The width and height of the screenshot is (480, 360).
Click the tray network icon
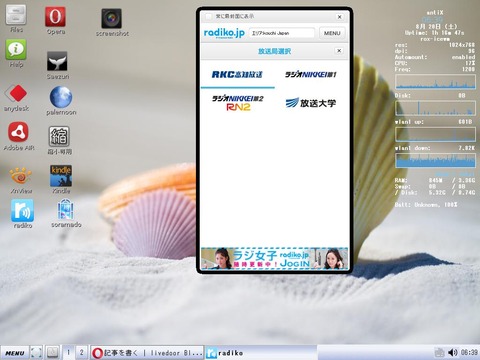[x=439, y=352]
